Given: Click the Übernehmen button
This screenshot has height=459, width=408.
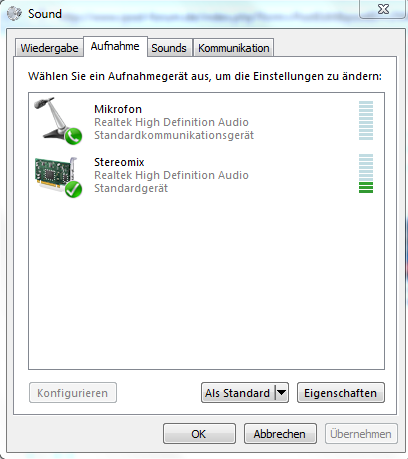Looking at the screenshot, I should click(x=361, y=434).
